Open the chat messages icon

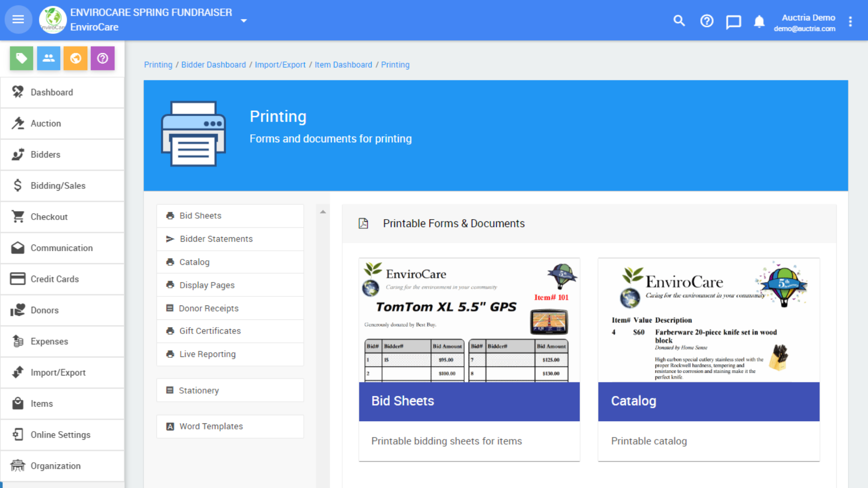[x=733, y=21]
